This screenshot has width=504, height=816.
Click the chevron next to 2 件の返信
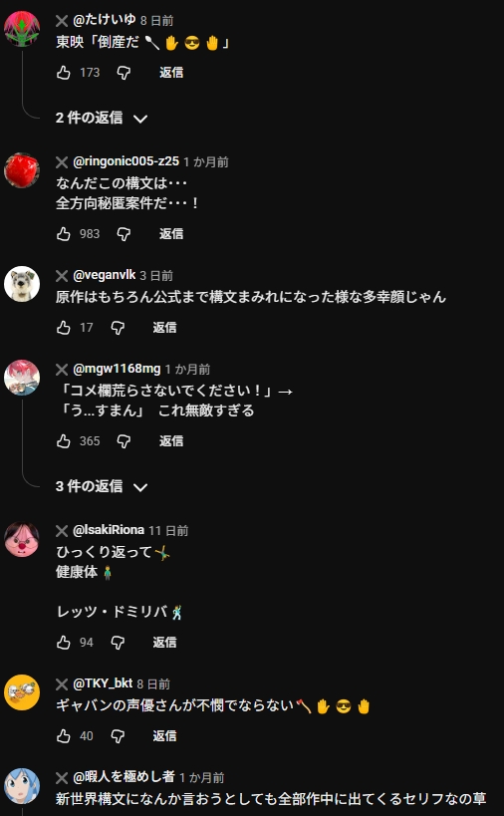coord(140,119)
